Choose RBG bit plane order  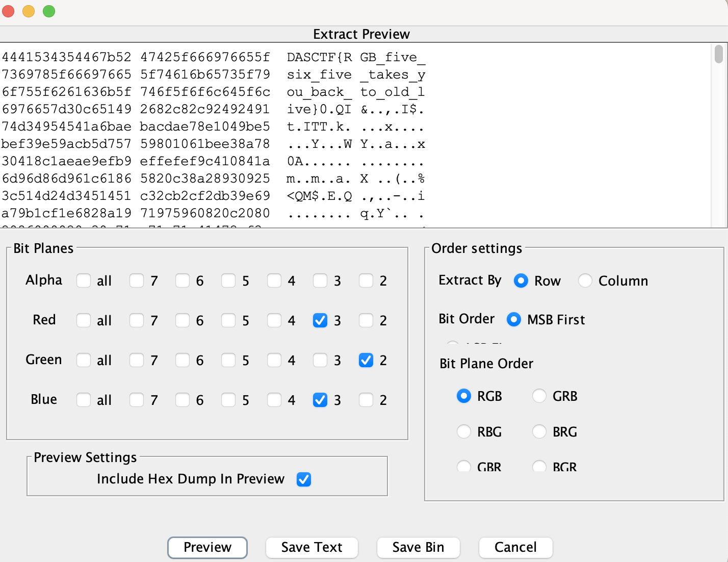[464, 431]
